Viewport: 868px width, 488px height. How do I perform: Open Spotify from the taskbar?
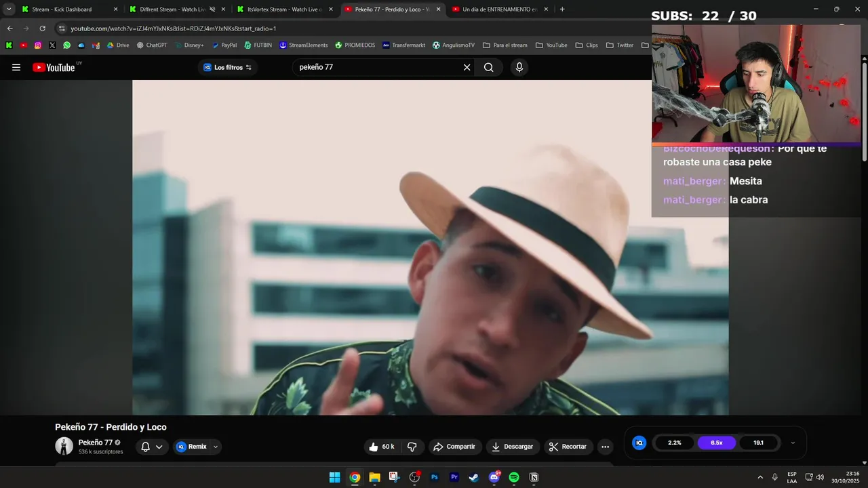tap(514, 477)
